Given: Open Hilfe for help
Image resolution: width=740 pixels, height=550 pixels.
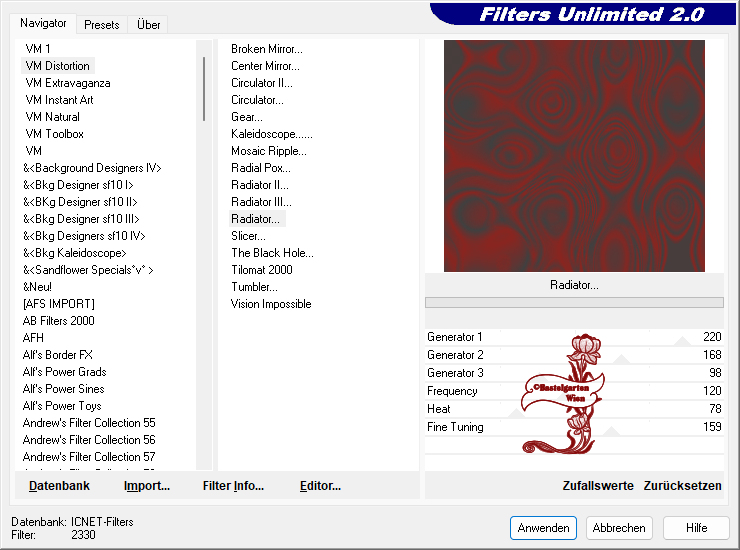Looking at the screenshot, I should click(696, 528).
